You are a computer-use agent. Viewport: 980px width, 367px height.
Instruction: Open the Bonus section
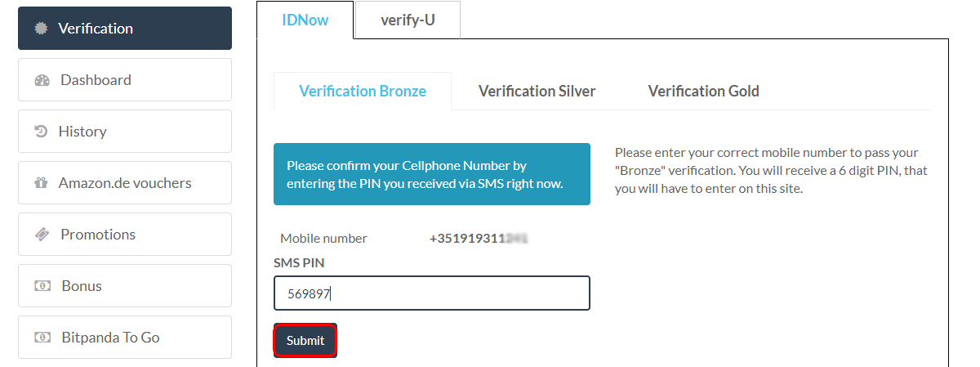coord(125,286)
